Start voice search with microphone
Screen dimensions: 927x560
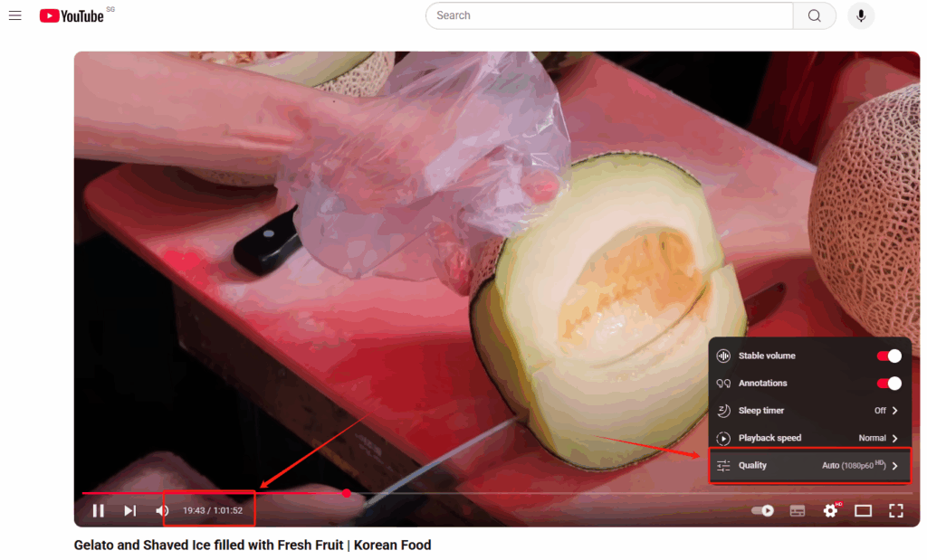tap(861, 15)
